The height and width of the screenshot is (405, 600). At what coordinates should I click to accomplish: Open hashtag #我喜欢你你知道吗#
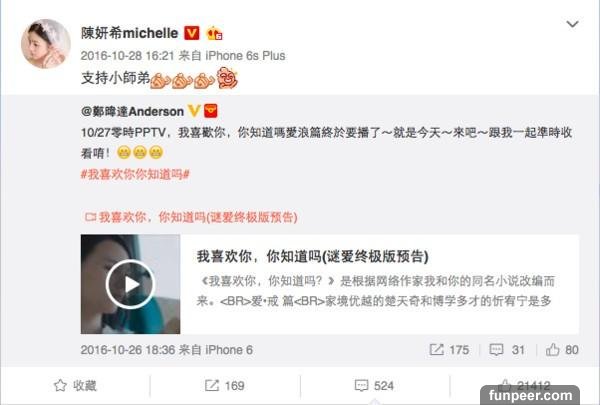pos(135,175)
